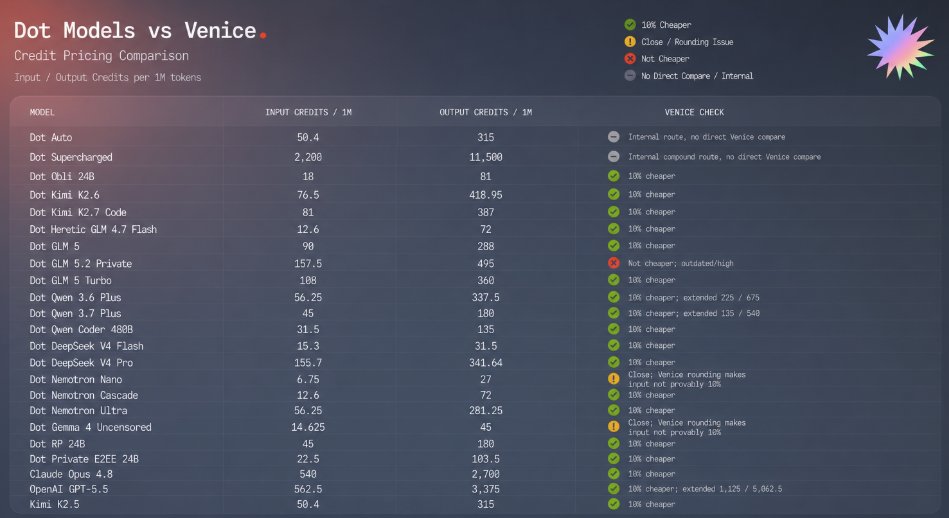Click the note 10% cheaper; extended 225 / 675
This screenshot has height=518, width=949.
click(x=694, y=298)
